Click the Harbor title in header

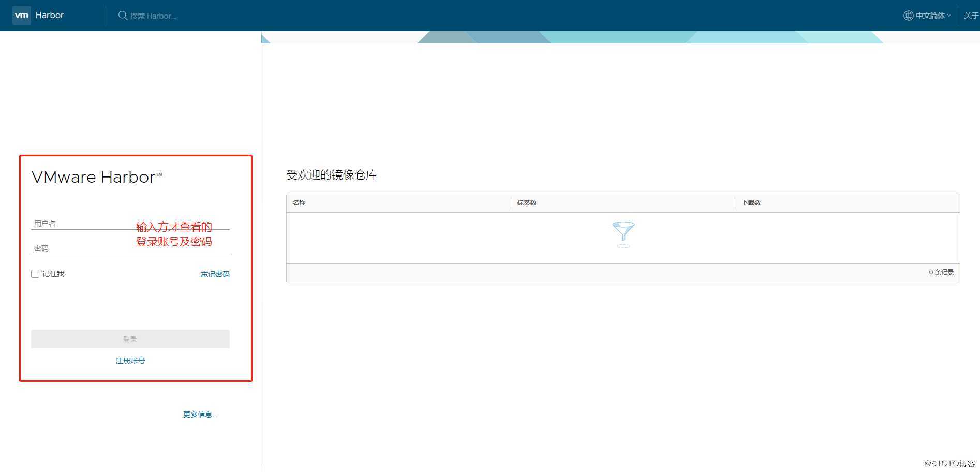coord(50,16)
